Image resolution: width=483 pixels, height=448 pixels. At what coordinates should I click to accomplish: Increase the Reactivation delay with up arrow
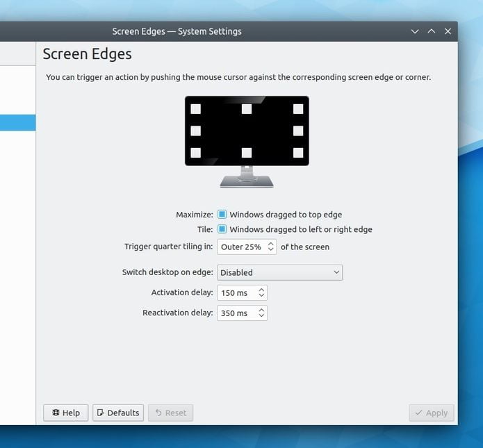261,310
